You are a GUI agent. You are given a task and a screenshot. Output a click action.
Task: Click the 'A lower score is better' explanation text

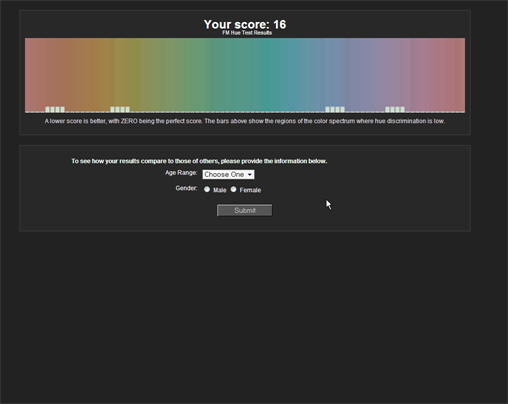point(245,121)
